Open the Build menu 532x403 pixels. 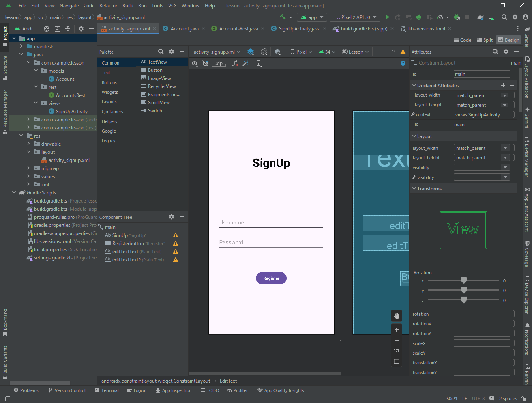(128, 5)
